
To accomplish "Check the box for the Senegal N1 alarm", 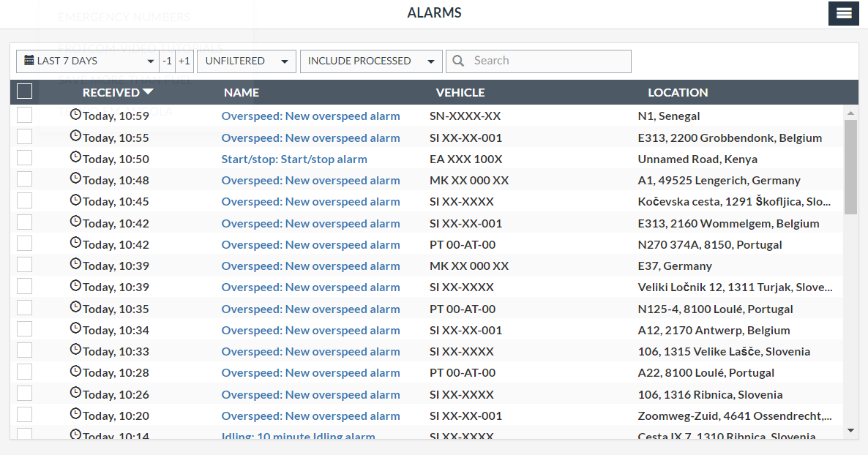I will 24,115.
